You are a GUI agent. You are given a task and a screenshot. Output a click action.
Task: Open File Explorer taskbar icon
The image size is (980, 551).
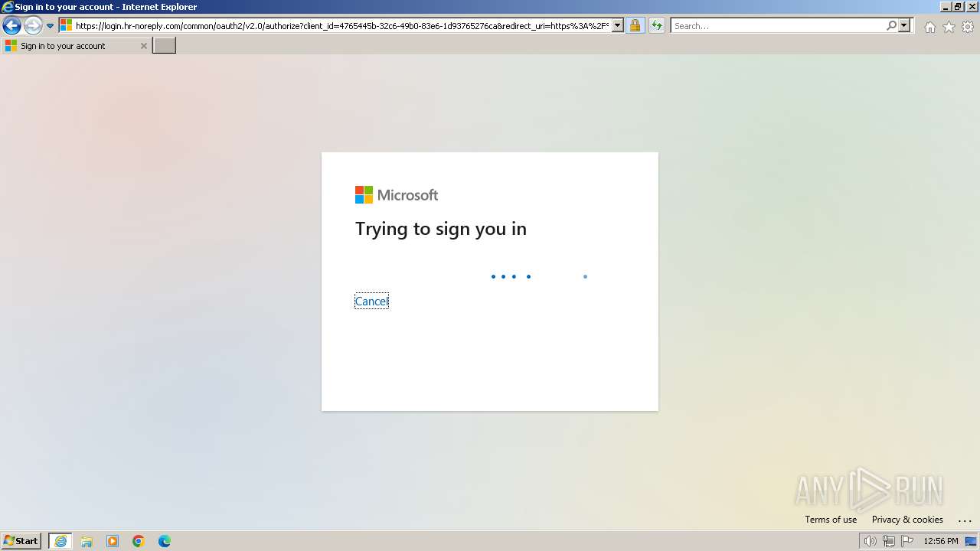87,541
